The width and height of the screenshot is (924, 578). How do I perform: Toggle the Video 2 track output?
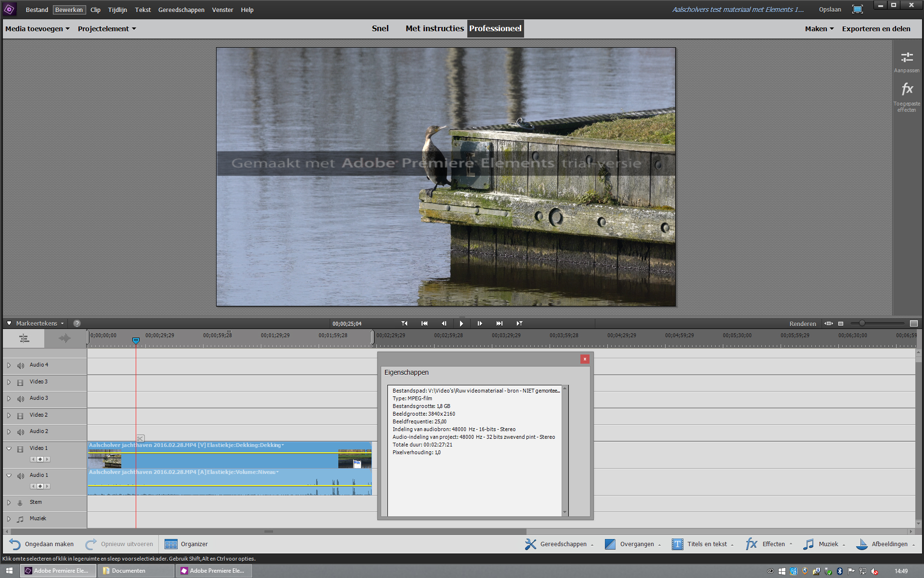[x=20, y=416]
